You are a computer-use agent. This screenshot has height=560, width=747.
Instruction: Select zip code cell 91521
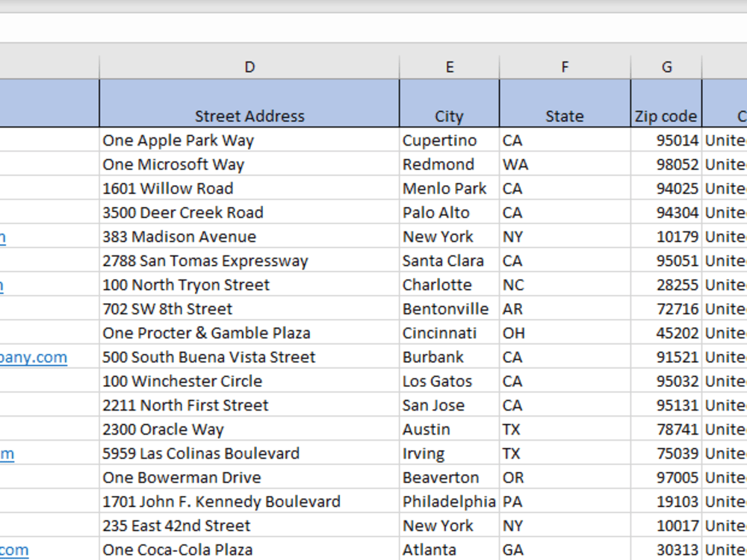[x=666, y=357]
